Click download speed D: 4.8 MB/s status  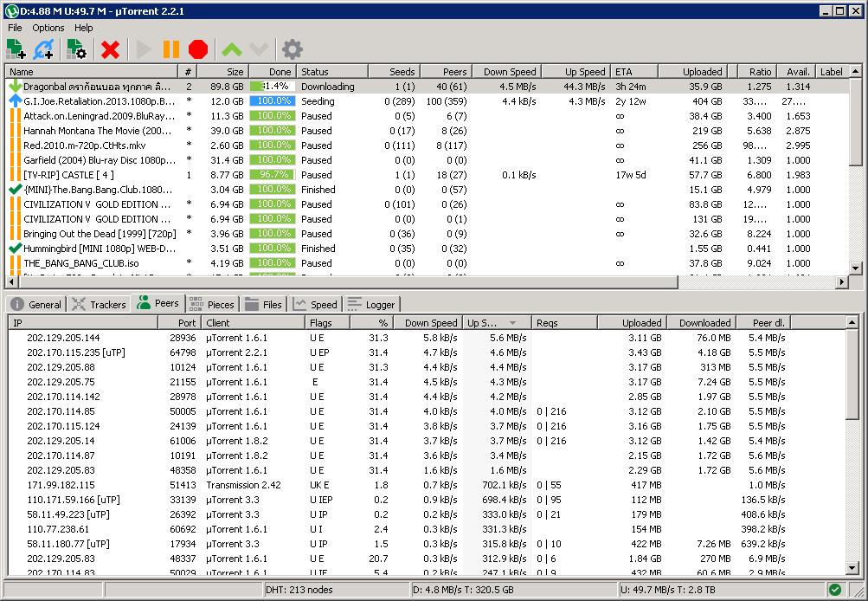(463, 590)
